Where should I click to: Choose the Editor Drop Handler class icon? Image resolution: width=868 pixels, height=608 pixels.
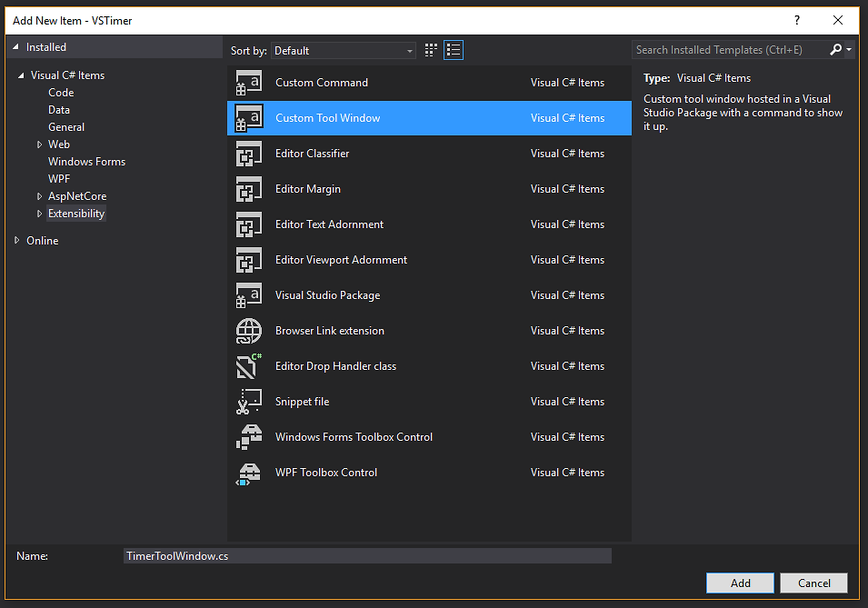[x=248, y=366]
